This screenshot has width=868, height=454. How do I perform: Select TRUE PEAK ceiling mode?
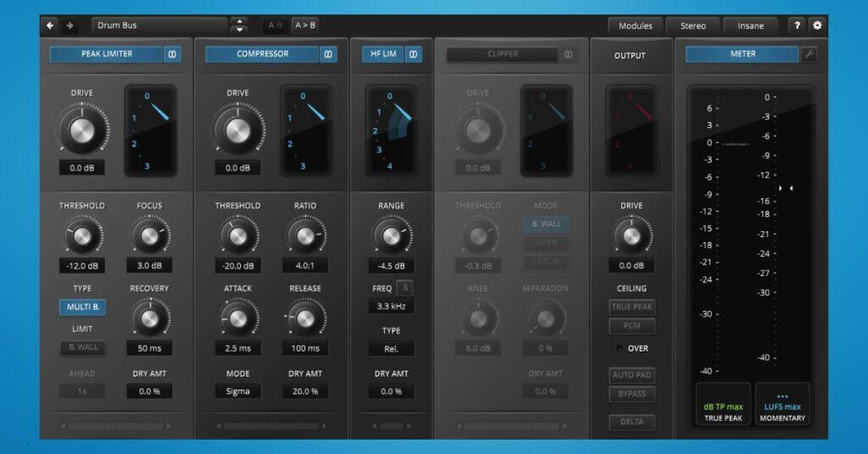(632, 307)
